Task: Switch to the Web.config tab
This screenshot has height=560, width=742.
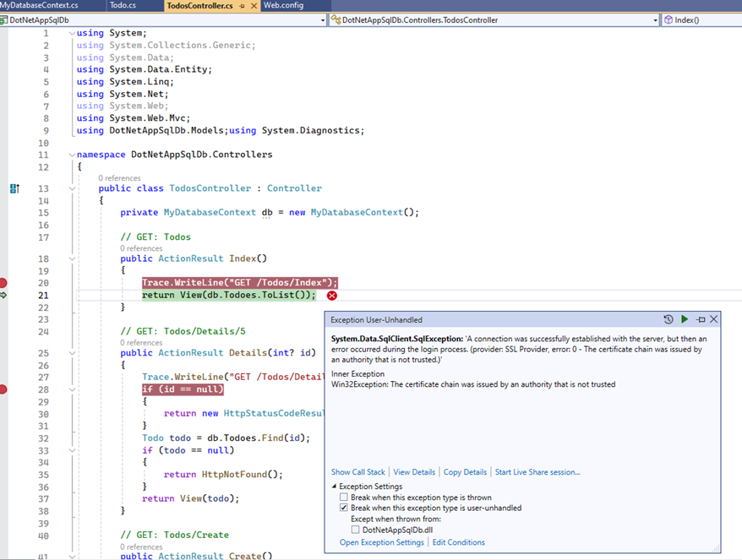Action: pos(283,6)
